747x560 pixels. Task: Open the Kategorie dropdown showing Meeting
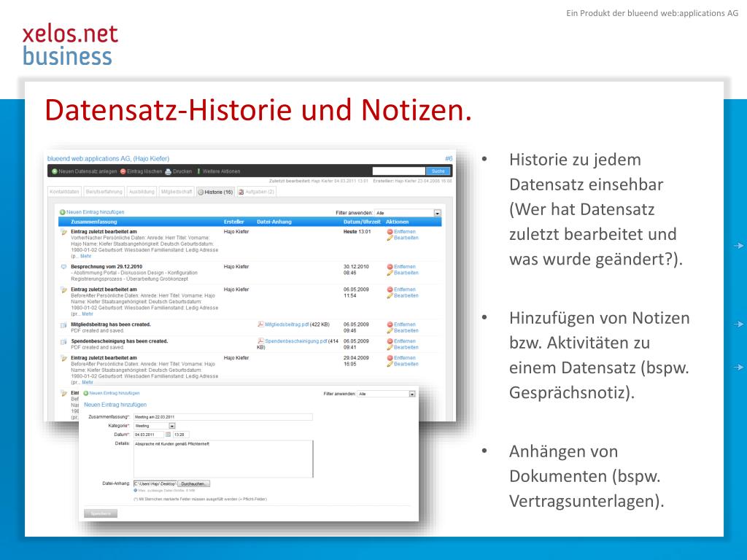155,426
